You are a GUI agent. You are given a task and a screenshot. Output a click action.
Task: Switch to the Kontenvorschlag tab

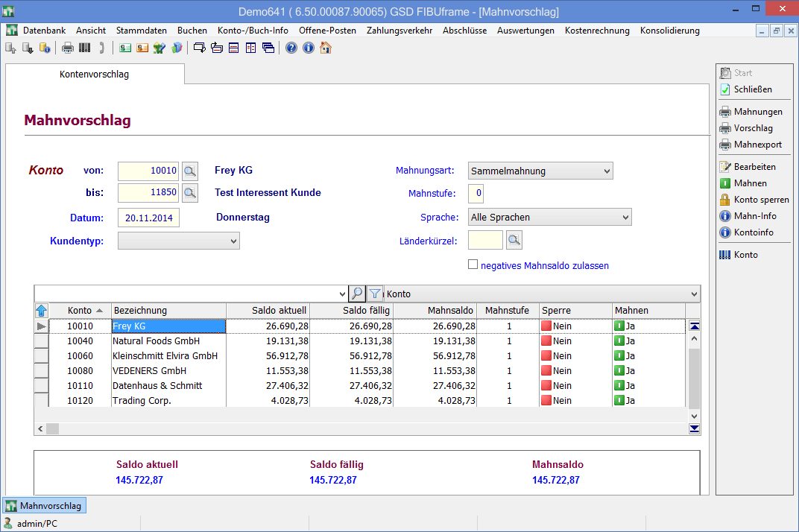[95, 75]
